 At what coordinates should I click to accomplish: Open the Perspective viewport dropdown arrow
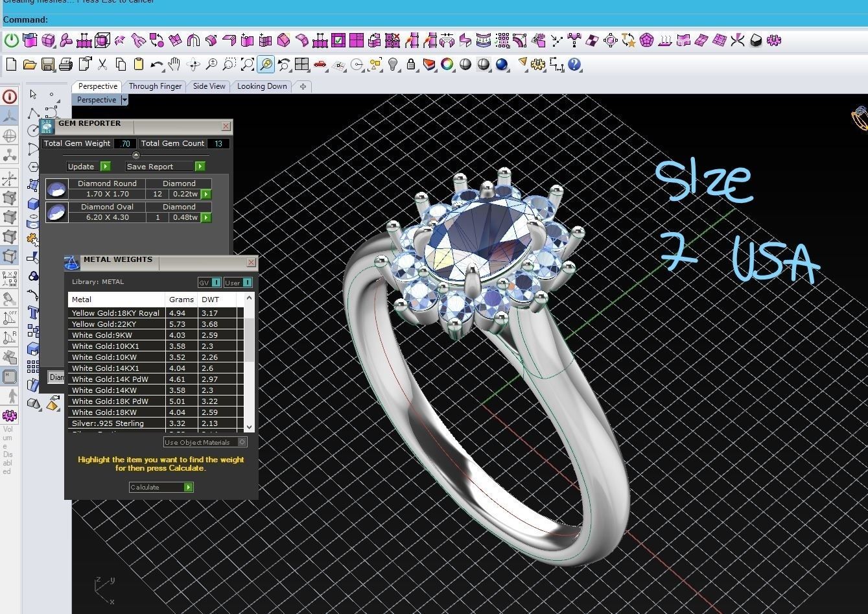click(x=124, y=100)
